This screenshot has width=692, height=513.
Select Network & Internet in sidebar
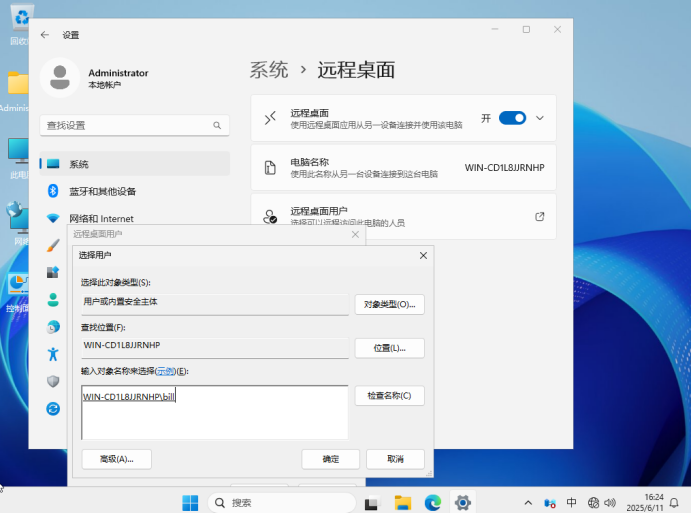(x=100, y=218)
